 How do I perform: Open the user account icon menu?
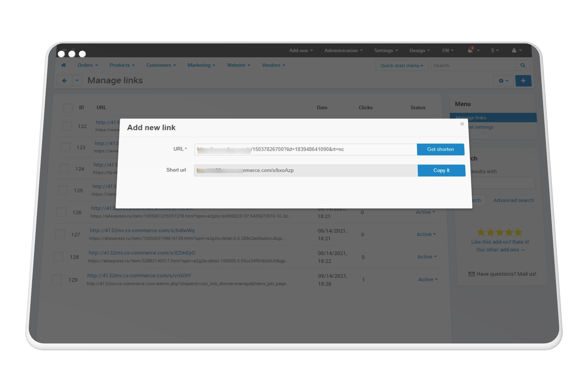pos(516,50)
